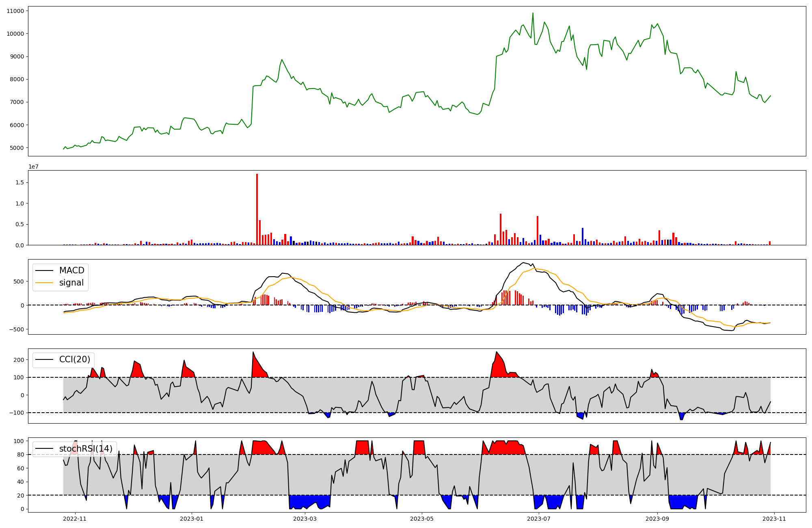Click the 2023-03 x-axis tick label

304,519
